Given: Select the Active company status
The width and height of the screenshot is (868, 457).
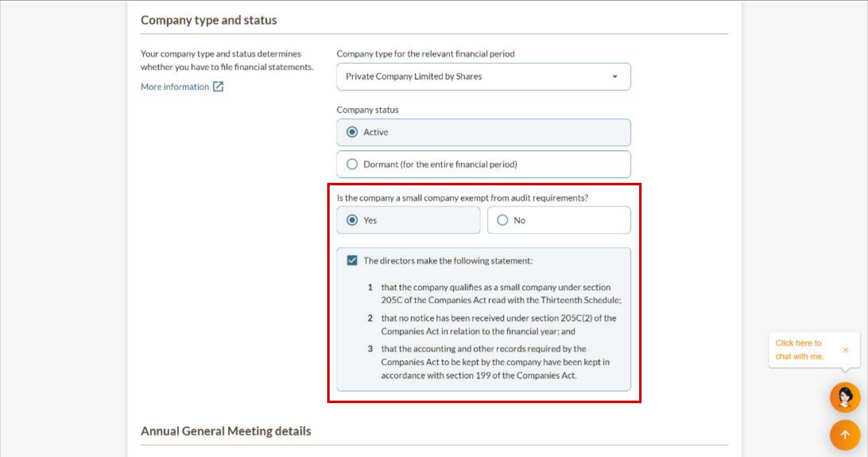Looking at the screenshot, I should tap(483, 132).
